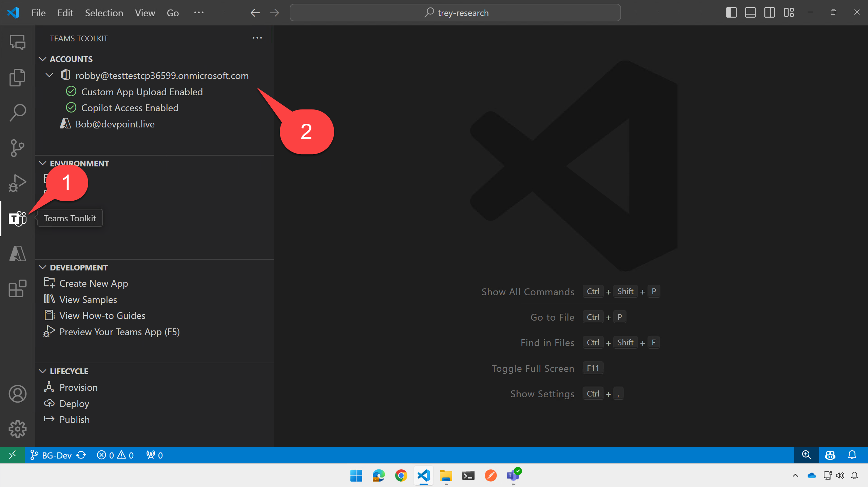Go forward with the navigation arrow
868x487 pixels.
274,13
